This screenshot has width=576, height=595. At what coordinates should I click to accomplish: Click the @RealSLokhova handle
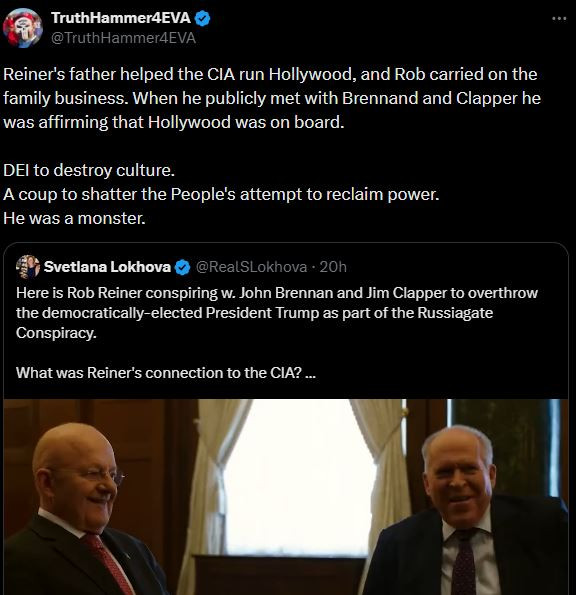[x=251, y=267]
